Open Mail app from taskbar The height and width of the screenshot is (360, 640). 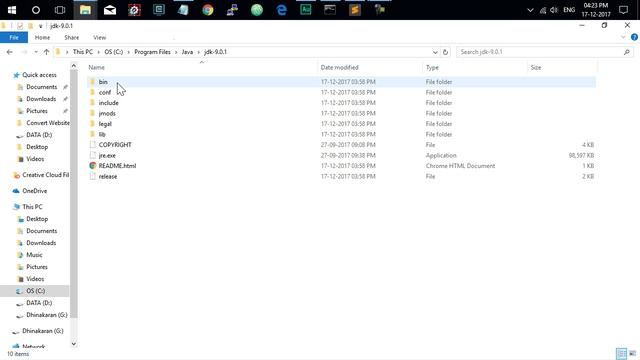click(110, 10)
